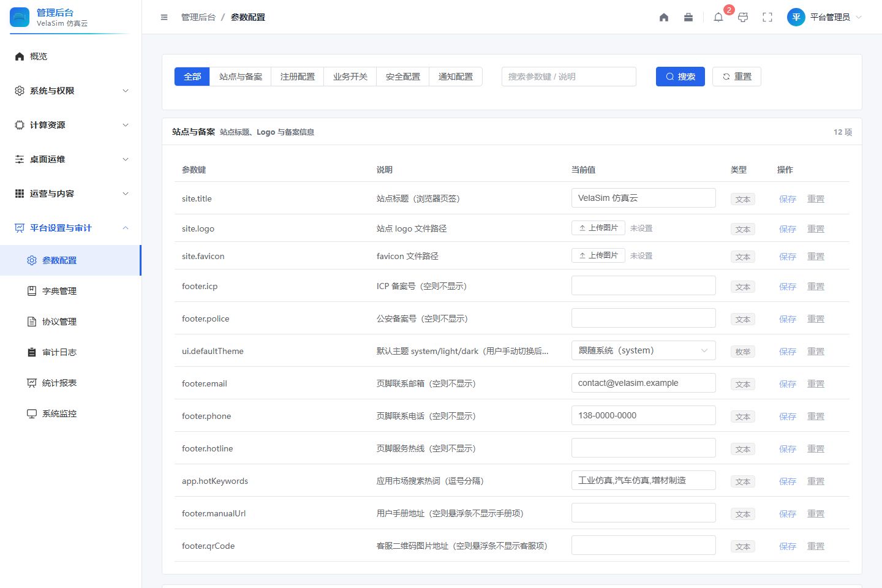Click the 计算资源 chip icon
882x588 pixels.
[20, 125]
